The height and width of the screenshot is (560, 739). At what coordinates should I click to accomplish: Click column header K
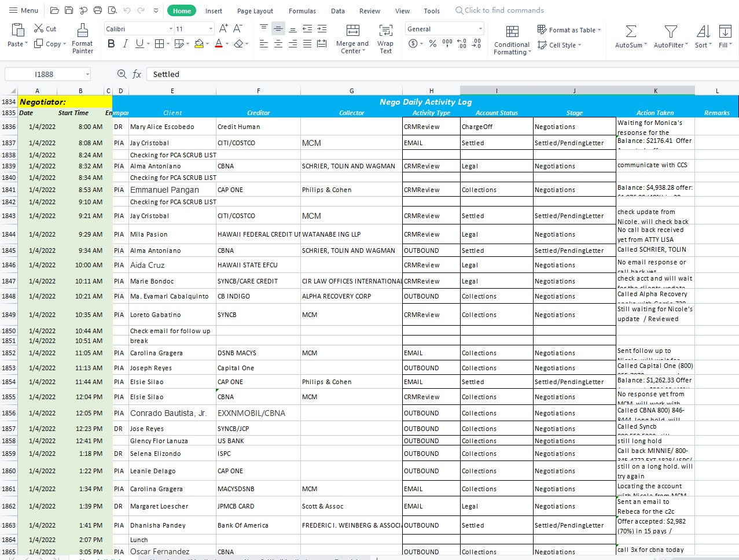656,91
